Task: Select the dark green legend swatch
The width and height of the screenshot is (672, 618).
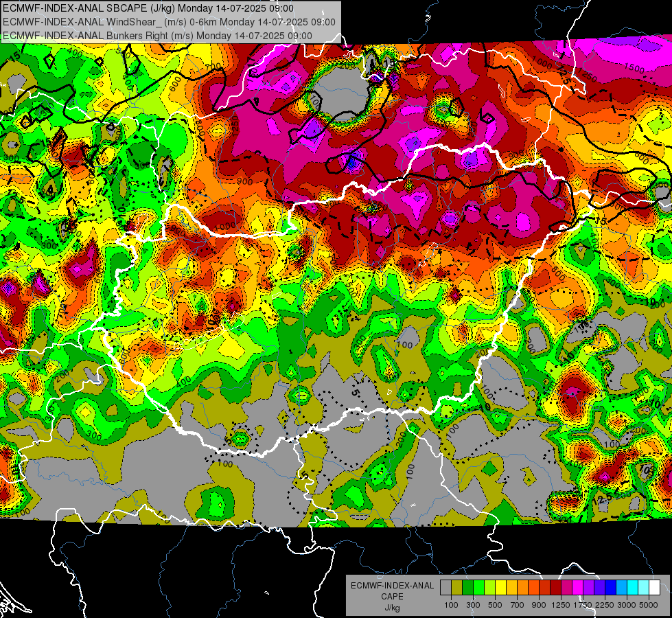Action: tap(467, 588)
